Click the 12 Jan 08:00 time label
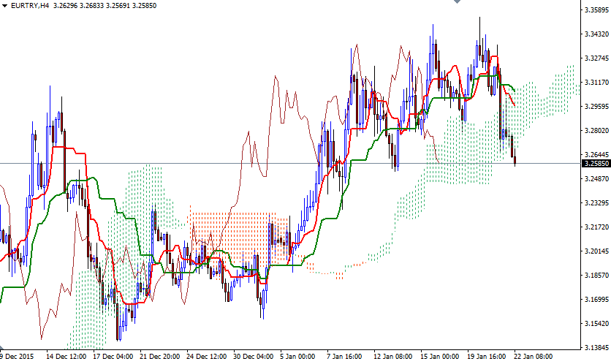611x364 pixels. tap(392, 357)
